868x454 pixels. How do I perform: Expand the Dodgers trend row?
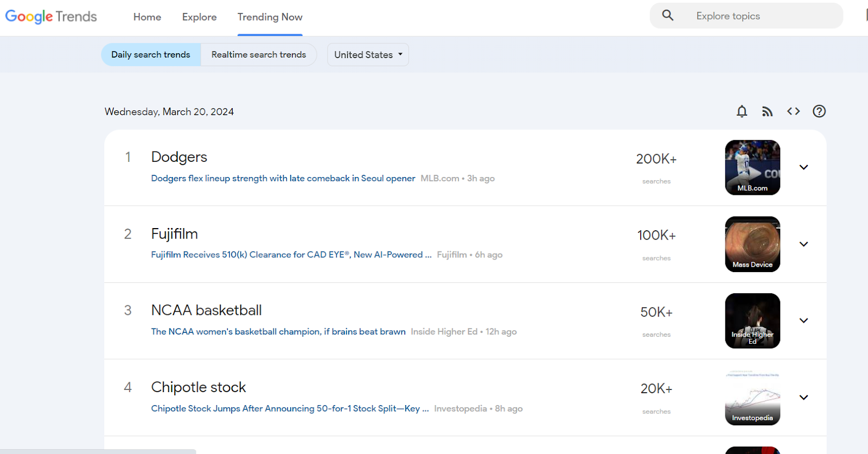tap(804, 167)
